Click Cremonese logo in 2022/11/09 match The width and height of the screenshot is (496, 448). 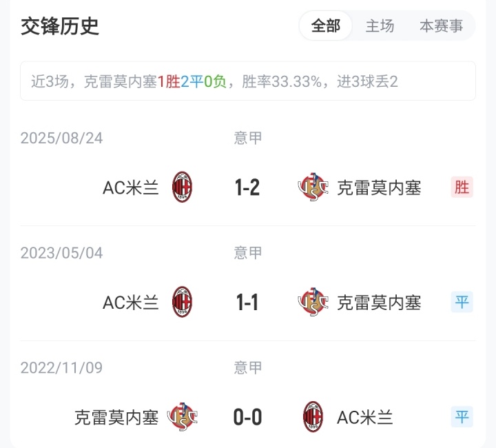pyautogui.click(x=182, y=417)
